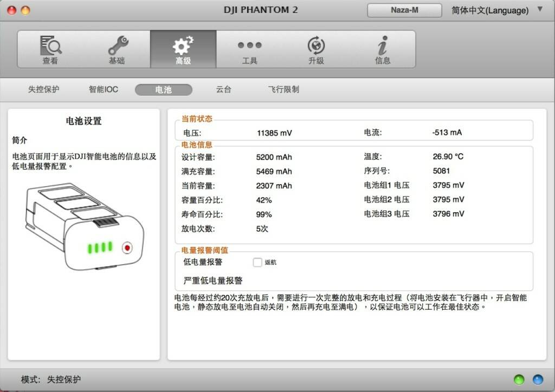Click the 电池组1 电压 label

coord(386,185)
